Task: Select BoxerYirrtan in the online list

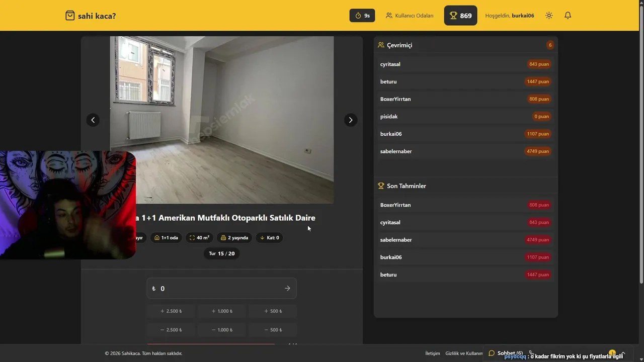Action: (x=466, y=99)
